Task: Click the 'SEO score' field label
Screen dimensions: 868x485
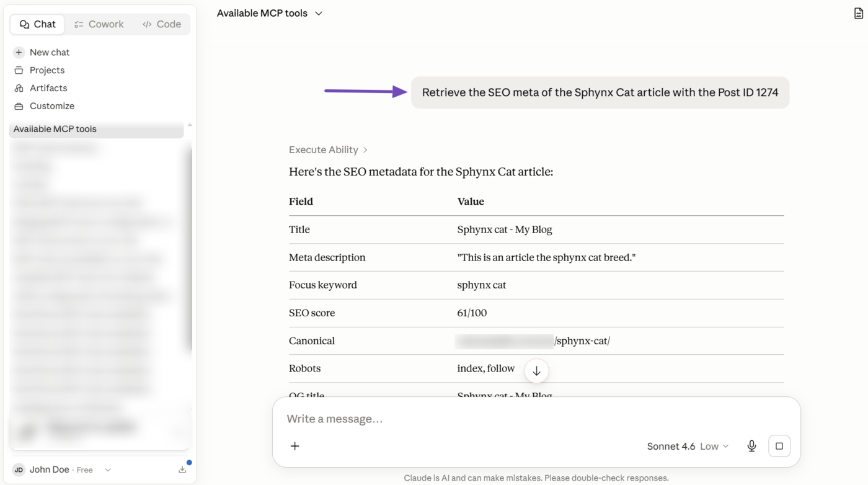Action: [x=312, y=313]
